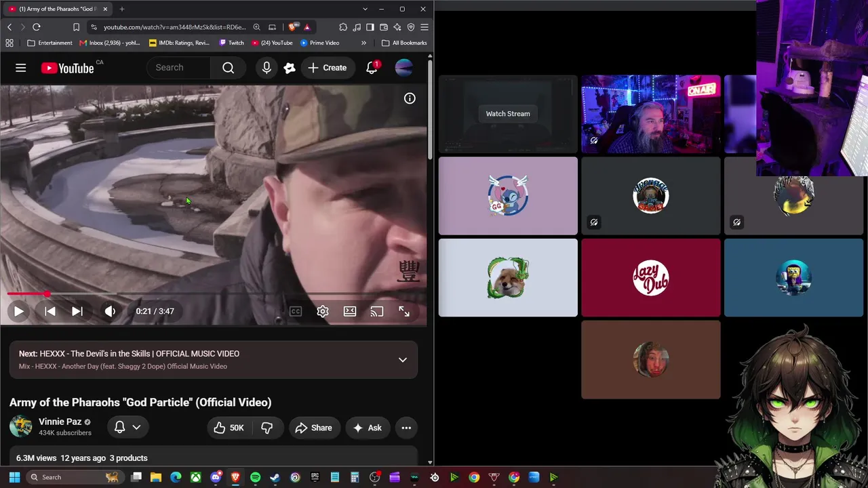Screen dimensions: 868x488
Task: Bookmark this page in the toolbar
Action: (76, 27)
